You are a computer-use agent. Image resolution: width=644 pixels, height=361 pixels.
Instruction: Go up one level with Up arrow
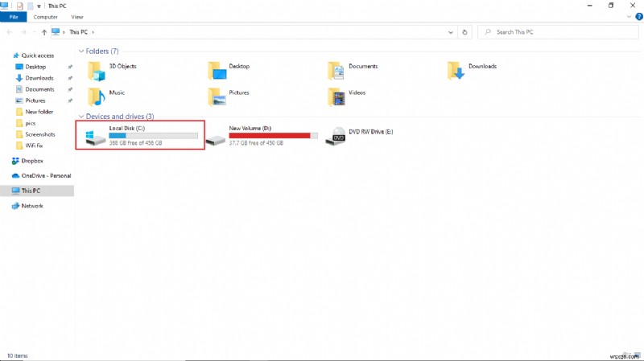[x=44, y=32]
